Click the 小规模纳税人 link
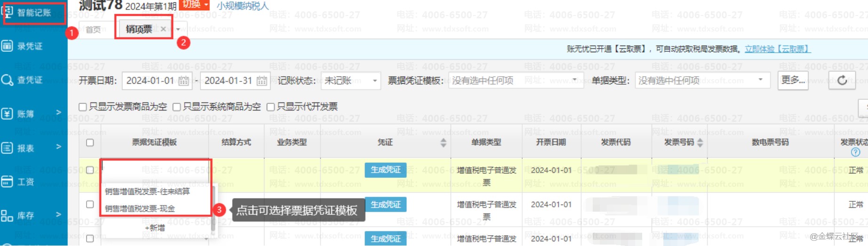Image resolution: width=868 pixels, height=246 pixels. [x=242, y=6]
